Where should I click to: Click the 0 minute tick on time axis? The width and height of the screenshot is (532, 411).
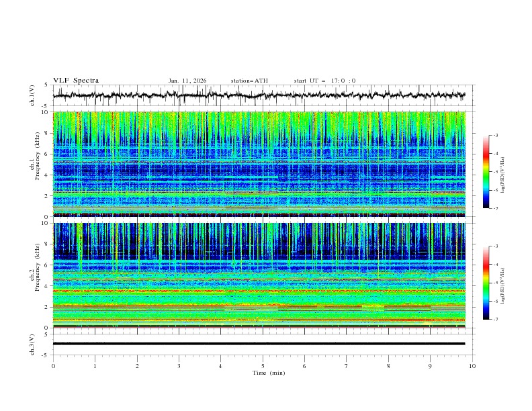[53, 366]
